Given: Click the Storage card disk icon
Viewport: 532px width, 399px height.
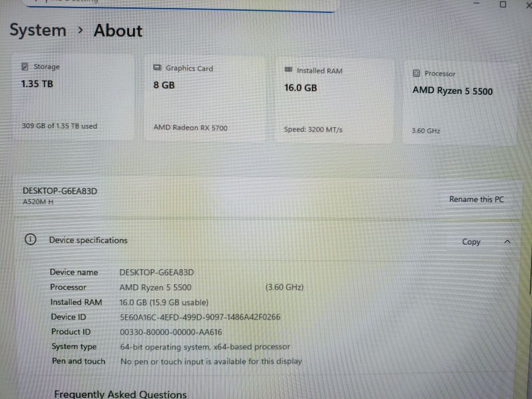Looking at the screenshot, I should pyautogui.click(x=25, y=67).
